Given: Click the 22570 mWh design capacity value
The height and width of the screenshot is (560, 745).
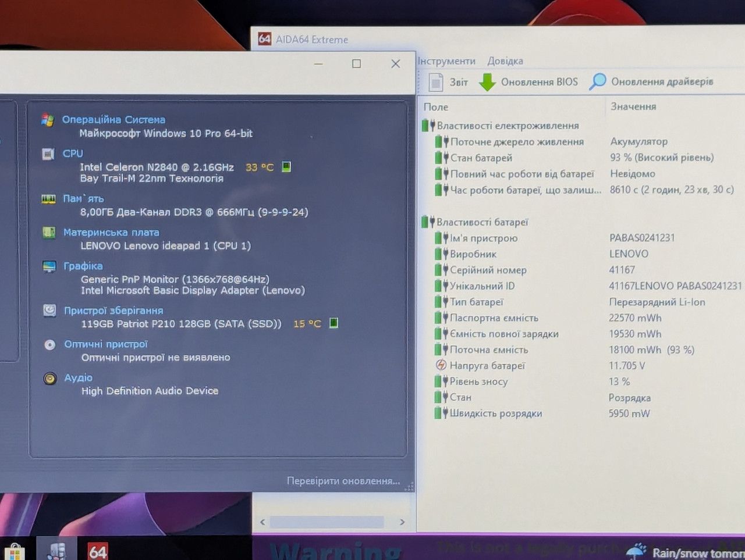Looking at the screenshot, I should [x=635, y=318].
